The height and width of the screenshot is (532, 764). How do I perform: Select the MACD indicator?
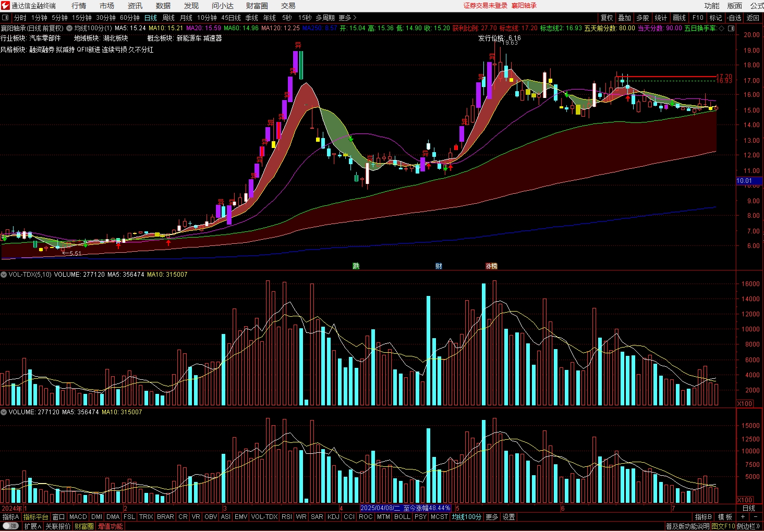click(78, 517)
